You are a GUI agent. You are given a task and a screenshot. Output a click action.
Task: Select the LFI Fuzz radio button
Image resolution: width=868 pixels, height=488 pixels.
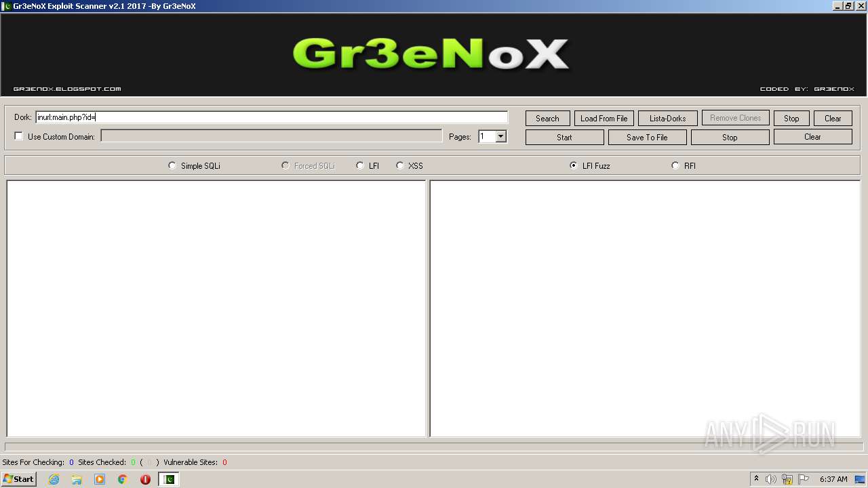(x=574, y=165)
